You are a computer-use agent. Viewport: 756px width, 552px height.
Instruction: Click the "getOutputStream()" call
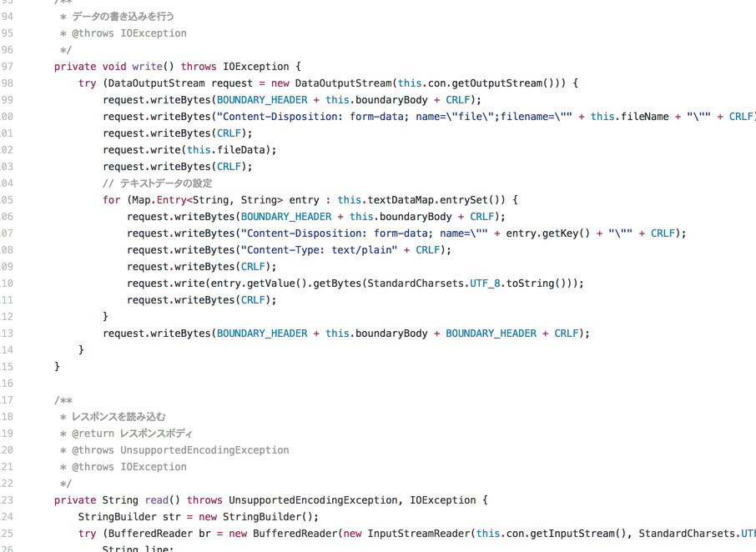[503, 83]
